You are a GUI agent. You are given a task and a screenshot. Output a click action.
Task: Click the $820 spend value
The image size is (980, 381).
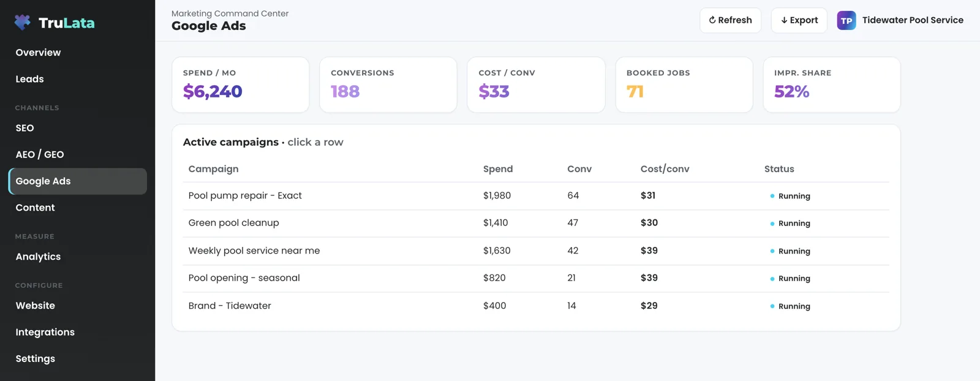[x=494, y=278]
